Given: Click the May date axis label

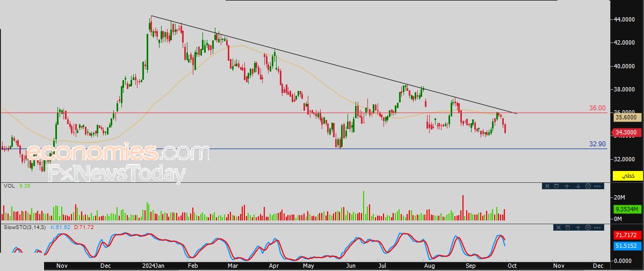Looking at the screenshot, I should (308, 266).
